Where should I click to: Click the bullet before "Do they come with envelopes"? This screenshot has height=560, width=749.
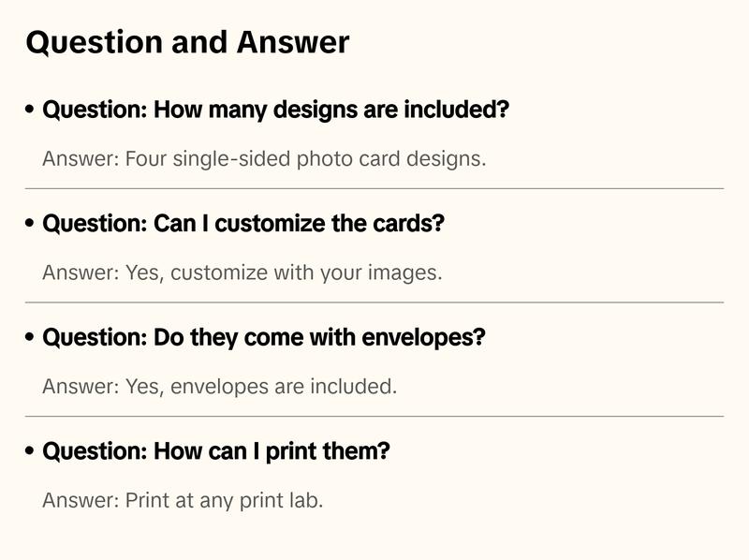click(30, 337)
